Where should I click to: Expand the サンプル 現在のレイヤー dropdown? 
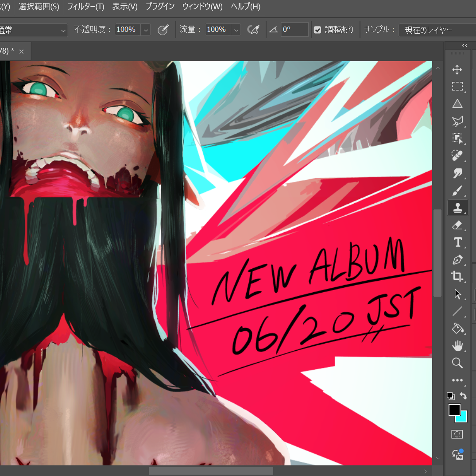(437, 30)
